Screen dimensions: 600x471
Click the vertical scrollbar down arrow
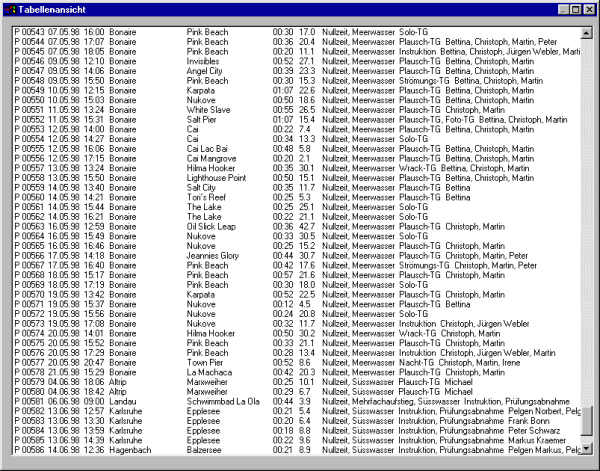coord(586,451)
